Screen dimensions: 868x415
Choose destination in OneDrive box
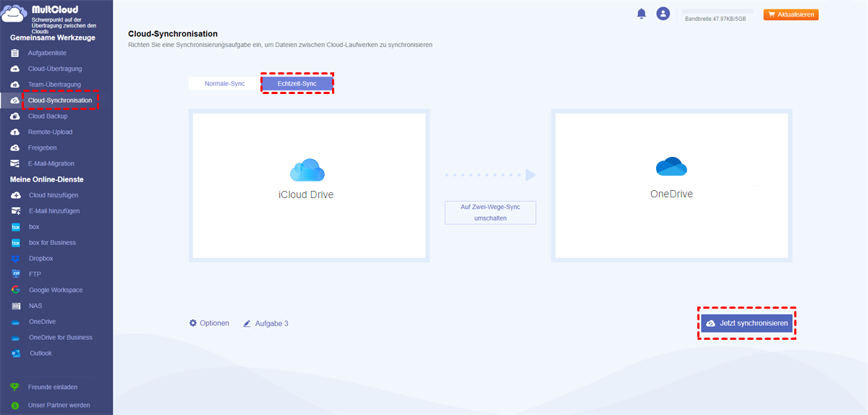pyautogui.click(x=671, y=186)
